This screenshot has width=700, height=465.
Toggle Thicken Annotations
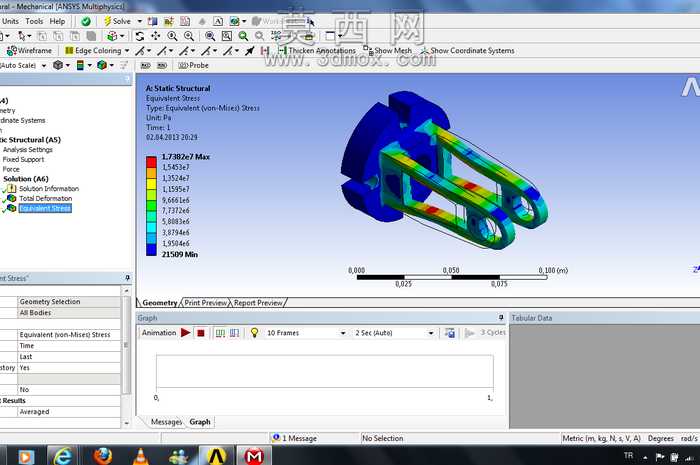[317, 51]
